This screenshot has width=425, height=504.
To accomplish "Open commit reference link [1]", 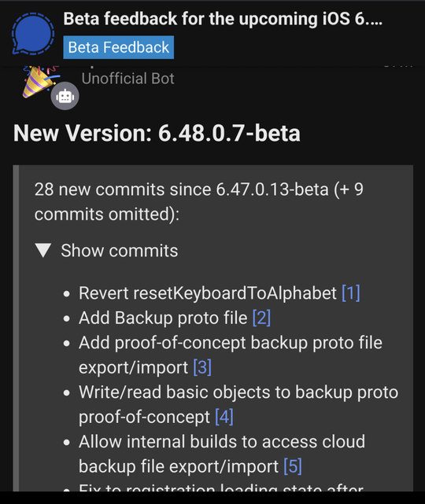I will [351, 292].
